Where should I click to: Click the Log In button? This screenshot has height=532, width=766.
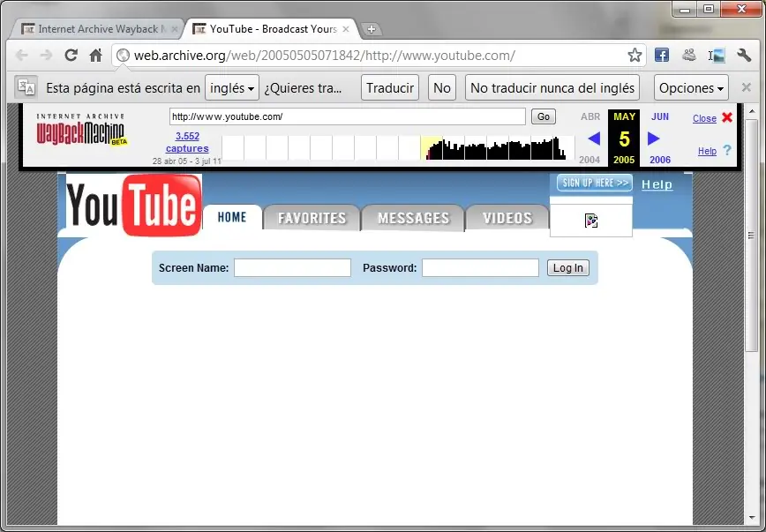[568, 267]
